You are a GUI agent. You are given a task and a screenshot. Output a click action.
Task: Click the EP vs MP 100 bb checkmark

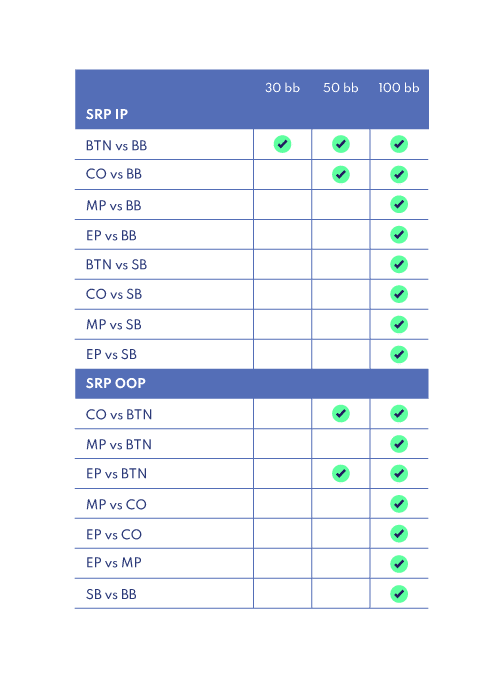click(x=399, y=563)
